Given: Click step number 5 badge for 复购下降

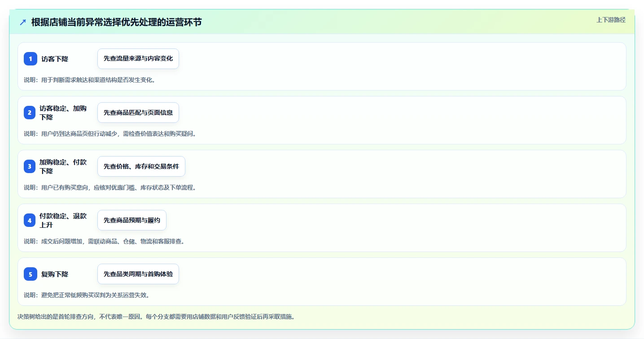Looking at the screenshot, I should point(31,274).
